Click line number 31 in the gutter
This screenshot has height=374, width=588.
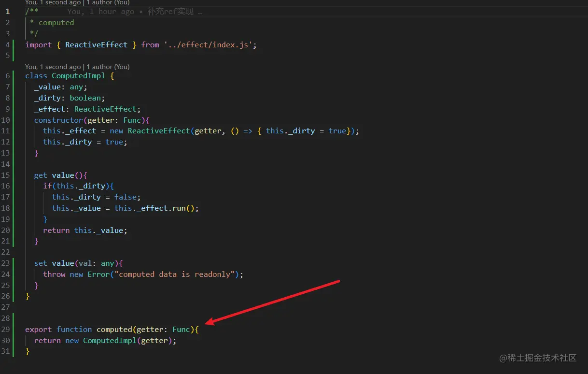point(5,352)
